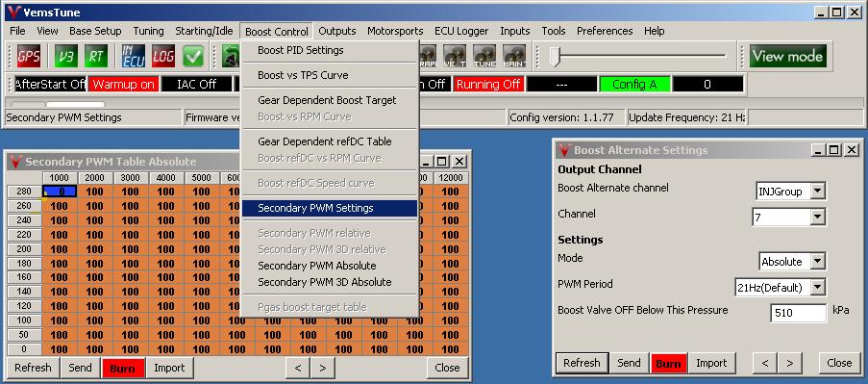Click the Warmup on status indicator
The height and width of the screenshot is (384, 868).
coord(124,85)
